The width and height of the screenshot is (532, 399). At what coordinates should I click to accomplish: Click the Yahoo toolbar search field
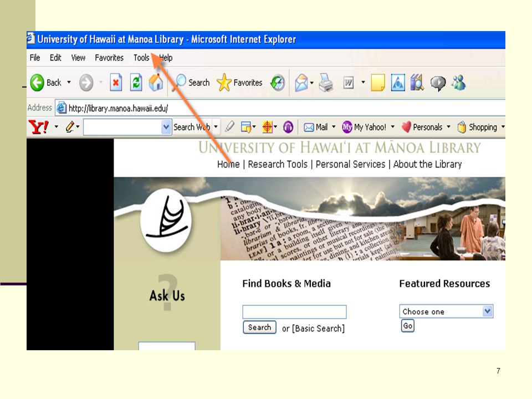click(123, 127)
